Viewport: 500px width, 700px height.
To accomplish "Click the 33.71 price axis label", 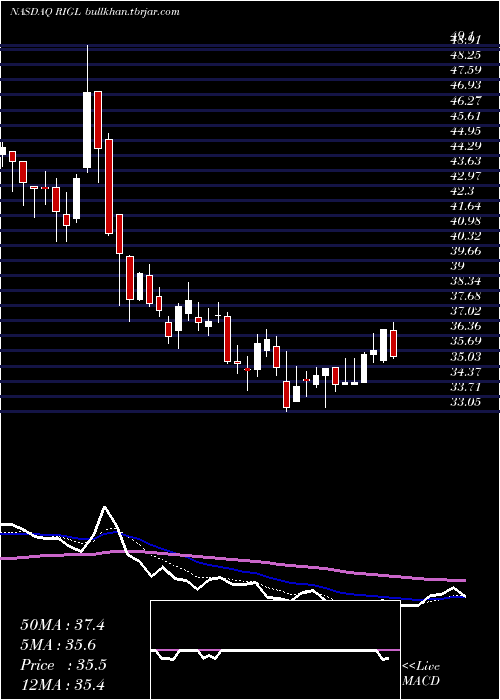I will [467, 387].
